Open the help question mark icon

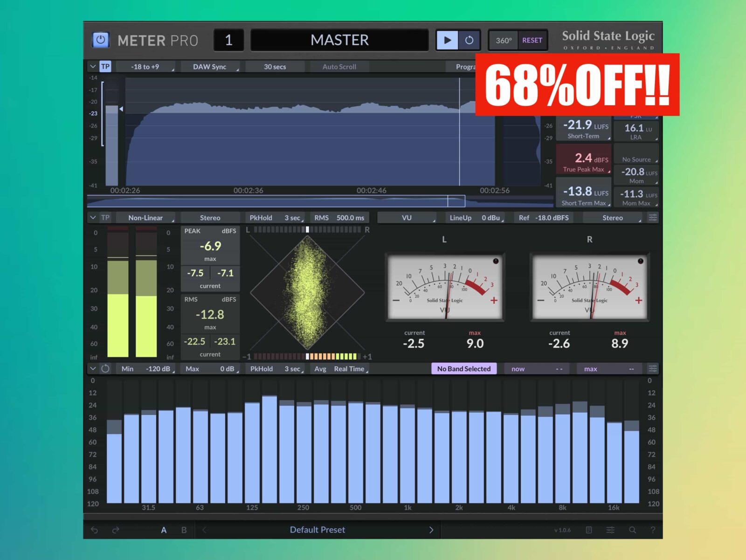click(x=653, y=530)
